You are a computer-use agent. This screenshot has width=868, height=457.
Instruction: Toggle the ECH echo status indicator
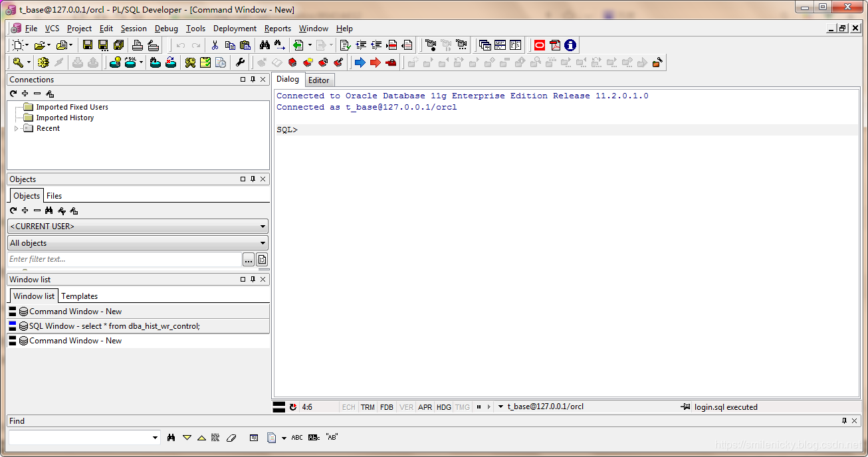(x=349, y=407)
